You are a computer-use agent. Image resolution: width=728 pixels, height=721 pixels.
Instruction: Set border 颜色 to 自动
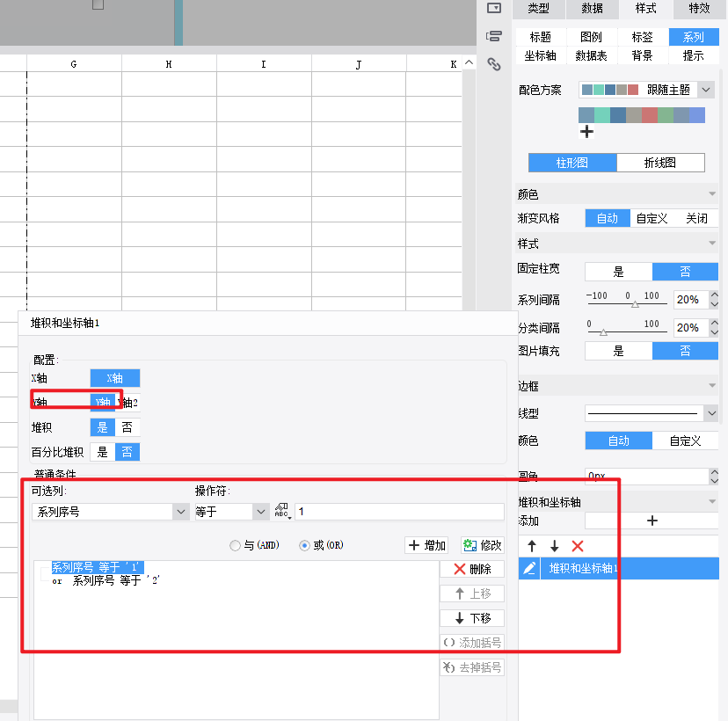tap(618, 441)
